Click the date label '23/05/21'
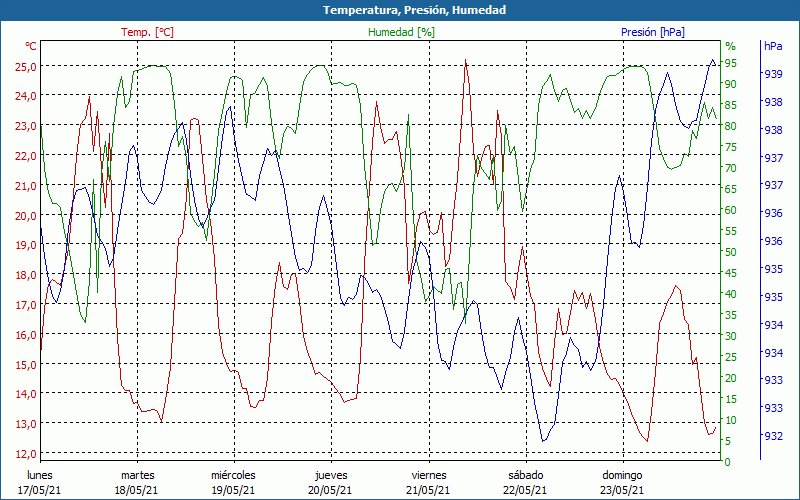800x500 pixels. [x=622, y=490]
